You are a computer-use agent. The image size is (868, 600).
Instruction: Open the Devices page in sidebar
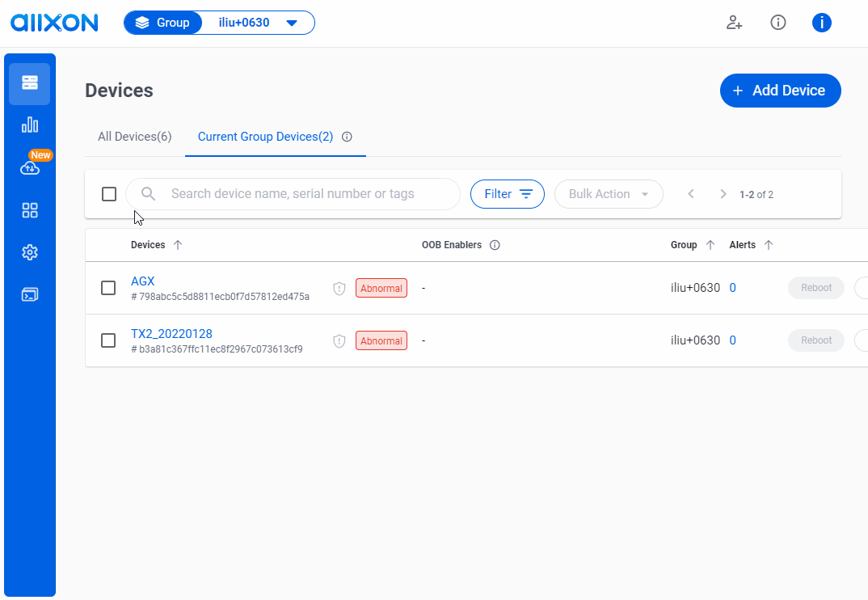click(30, 83)
